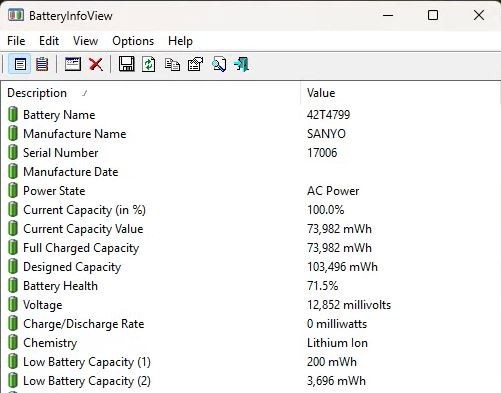Open the File menu
Screen dimensions: 501x393
[16, 41]
